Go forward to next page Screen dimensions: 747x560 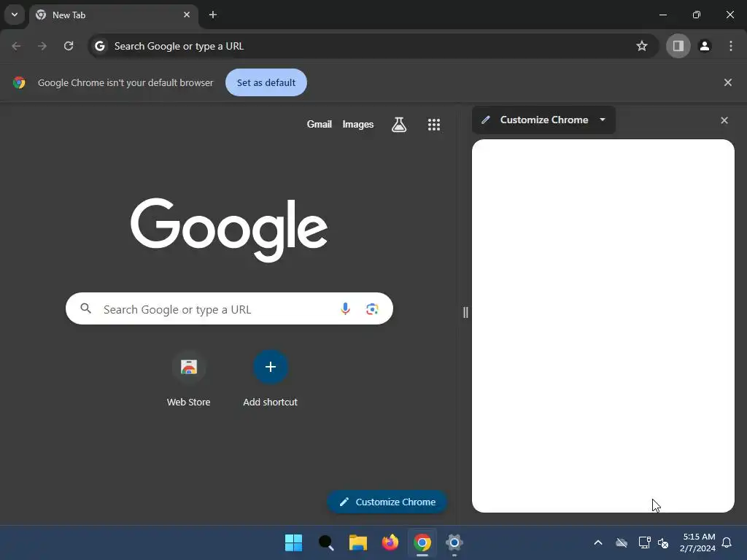point(42,46)
